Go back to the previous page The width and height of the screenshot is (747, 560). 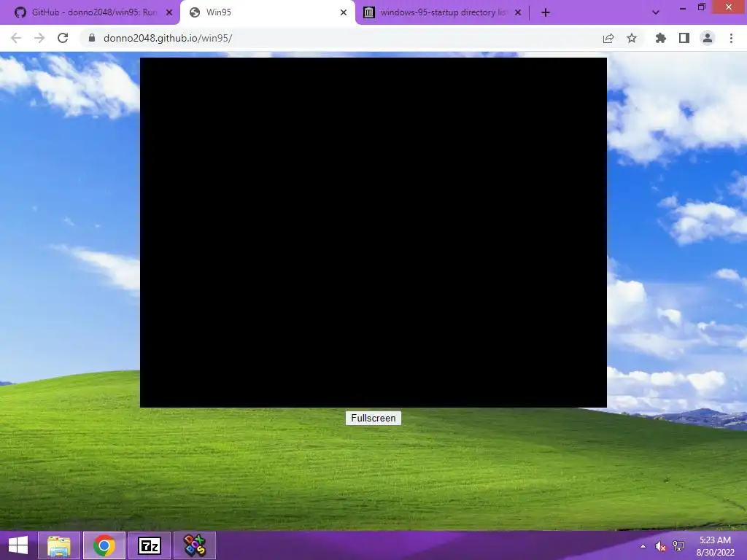(16, 38)
